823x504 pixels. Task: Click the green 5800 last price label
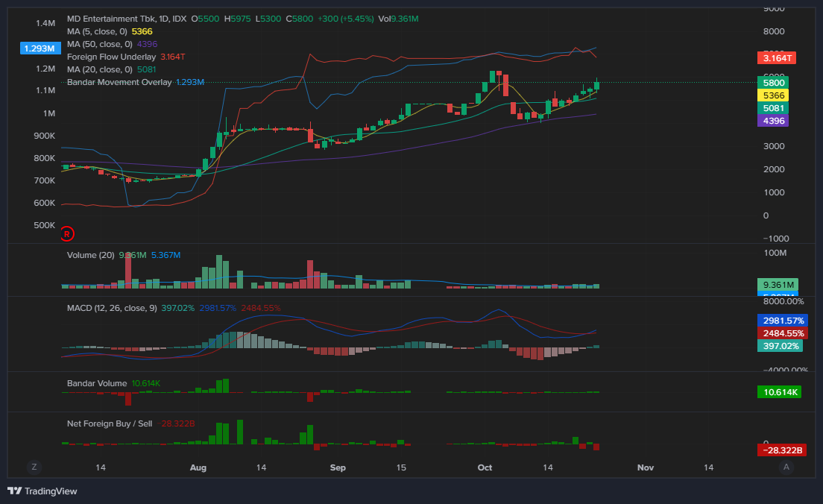click(x=773, y=83)
